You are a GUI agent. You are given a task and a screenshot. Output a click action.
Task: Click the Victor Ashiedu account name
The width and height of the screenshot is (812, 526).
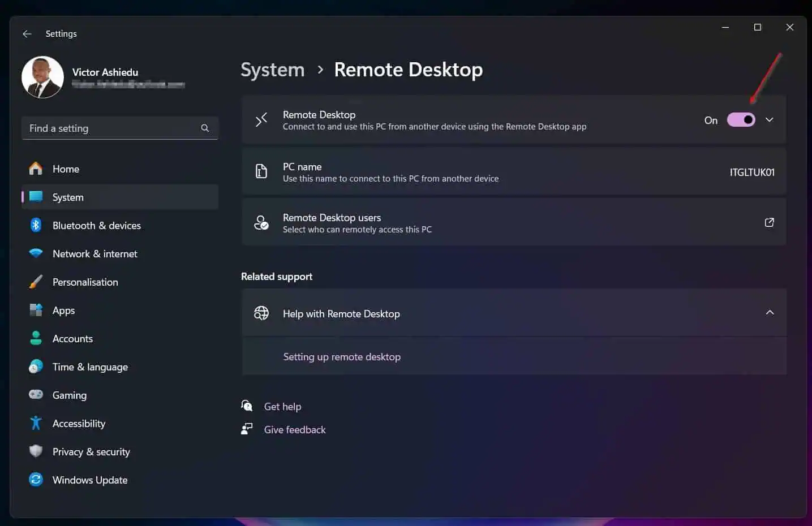click(x=105, y=72)
